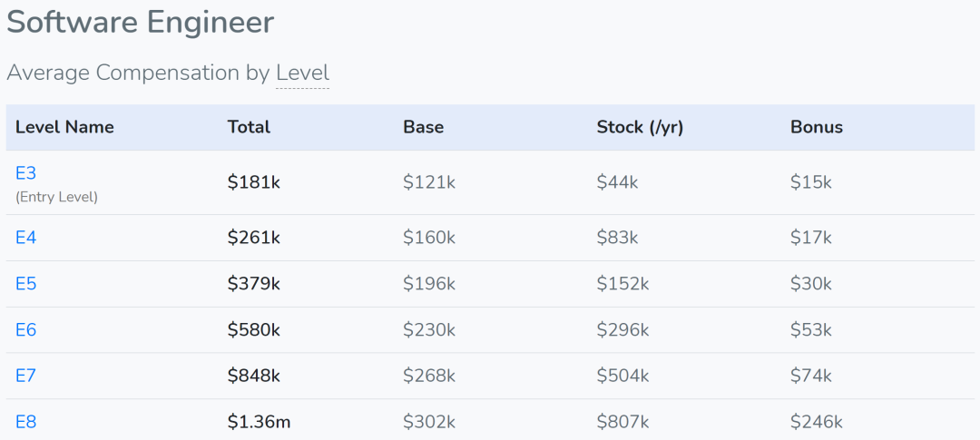This screenshot has height=440, width=980.
Task: Click the Software Engineer heading
Action: click(140, 23)
